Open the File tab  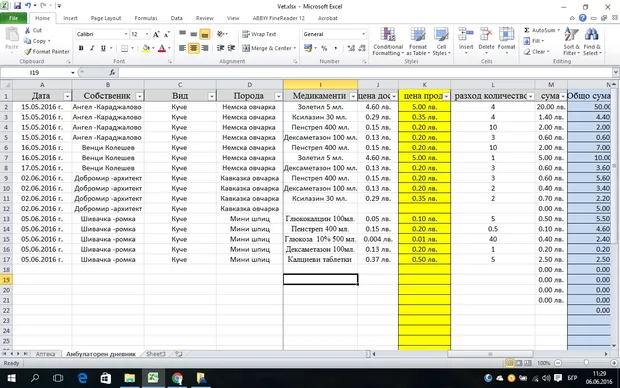tap(13, 18)
